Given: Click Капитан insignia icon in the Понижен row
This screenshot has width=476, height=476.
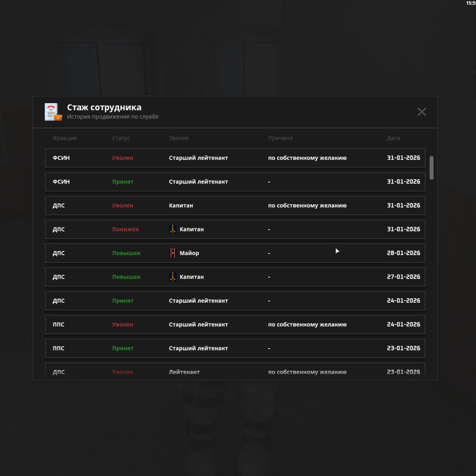Looking at the screenshot, I should pos(173,229).
